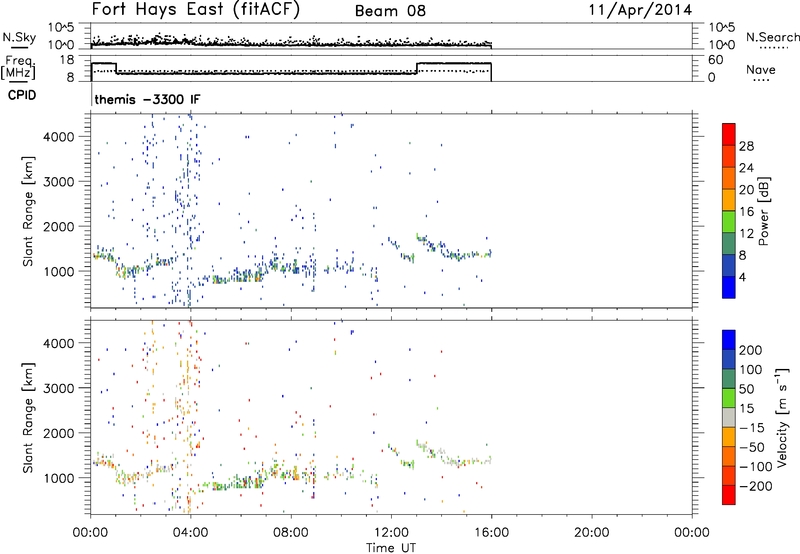The image size is (800, 554).
Task: Click the "04:00" time axis label
Action: tap(191, 533)
